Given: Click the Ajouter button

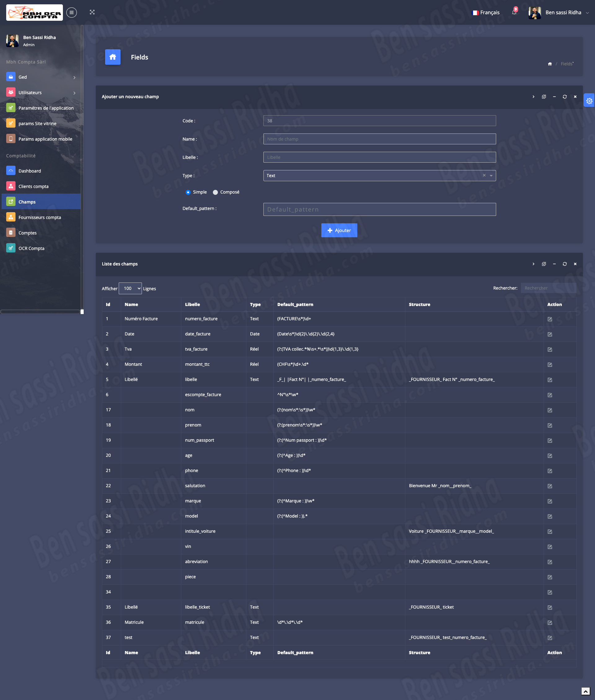Looking at the screenshot, I should pos(339,230).
